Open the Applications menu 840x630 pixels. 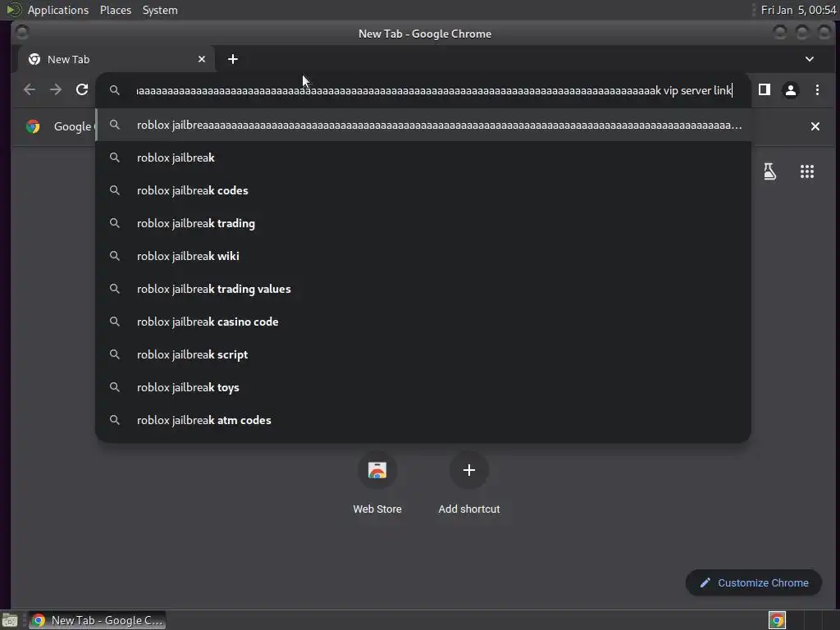pos(58,10)
